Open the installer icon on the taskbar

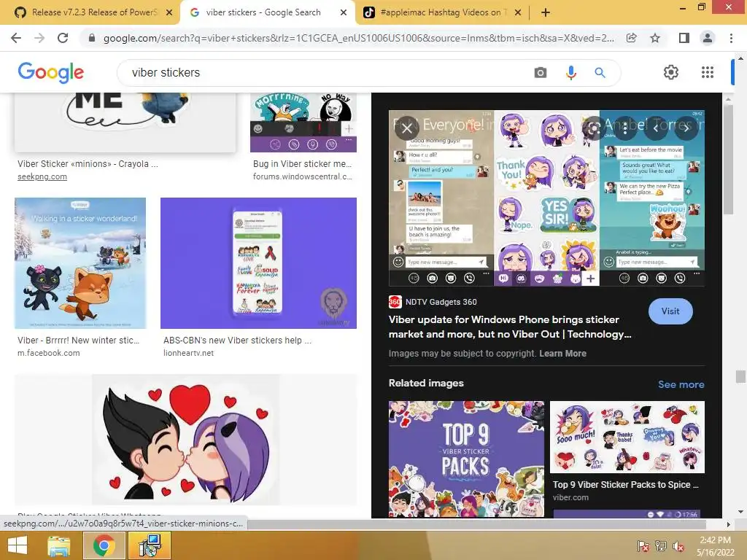point(150,545)
